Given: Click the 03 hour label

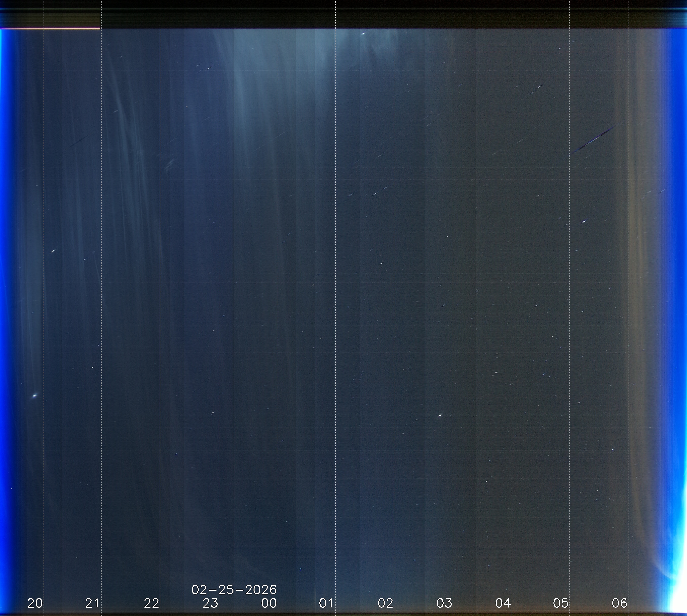Looking at the screenshot, I should pos(444,603).
